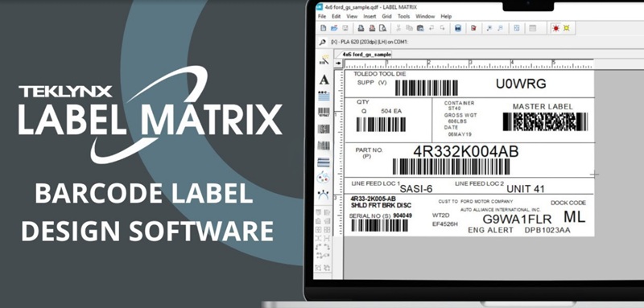
Task: Click the Zoom Out magnifier icon
Action: 500,28
